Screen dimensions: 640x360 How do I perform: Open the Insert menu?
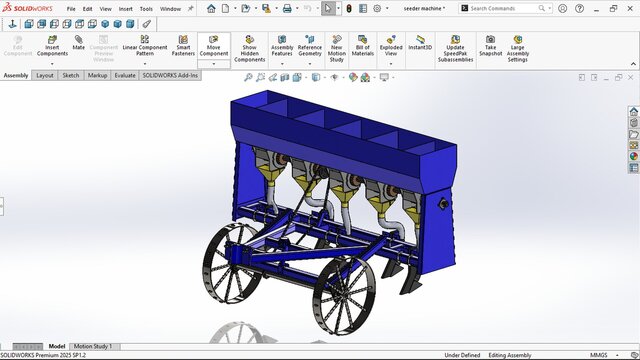click(126, 9)
